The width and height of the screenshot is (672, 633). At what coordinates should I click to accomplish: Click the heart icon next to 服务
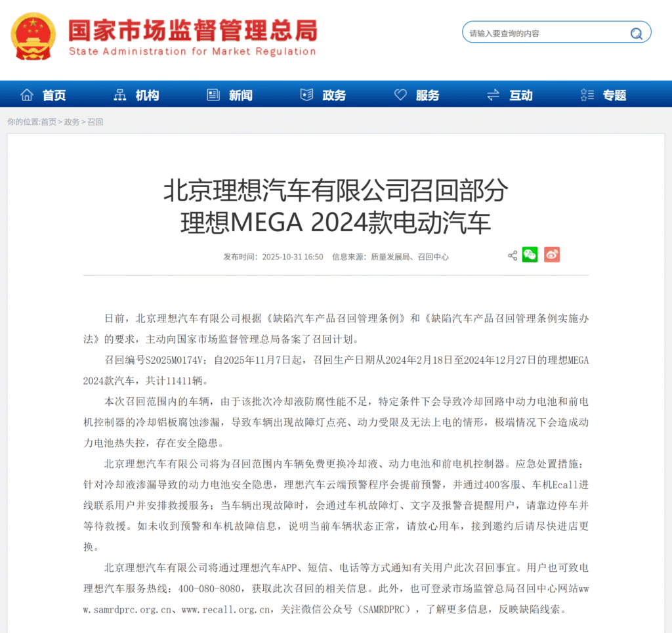(x=400, y=94)
